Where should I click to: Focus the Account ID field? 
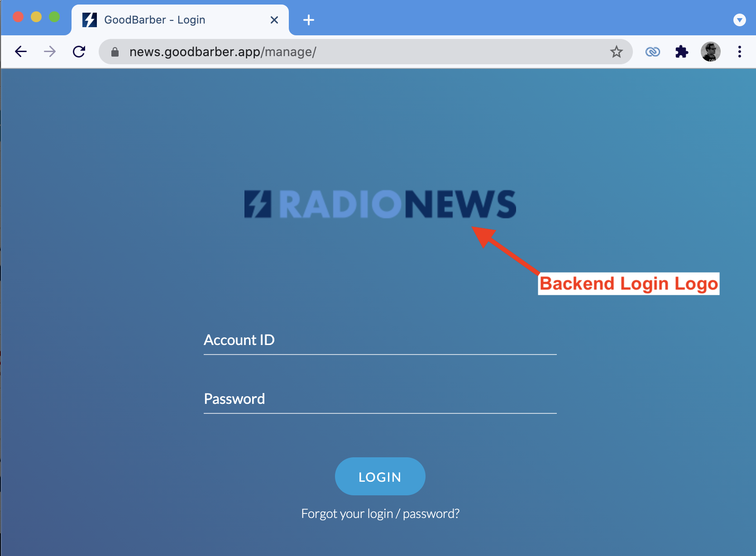click(380, 340)
